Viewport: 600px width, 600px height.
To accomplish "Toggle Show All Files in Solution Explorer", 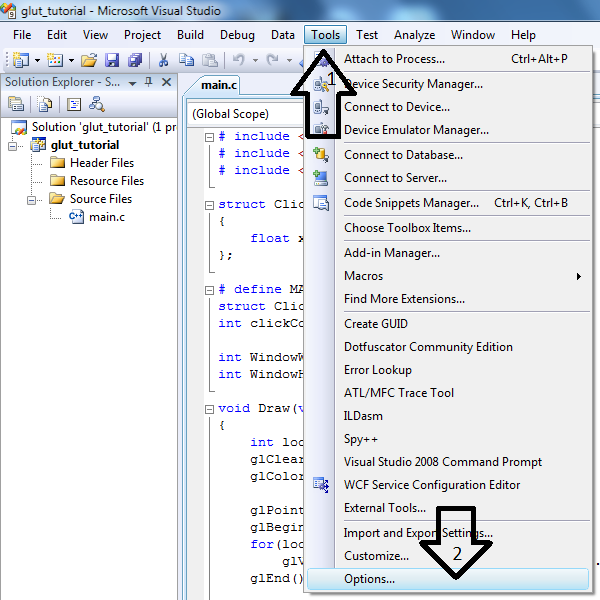I will 44,104.
